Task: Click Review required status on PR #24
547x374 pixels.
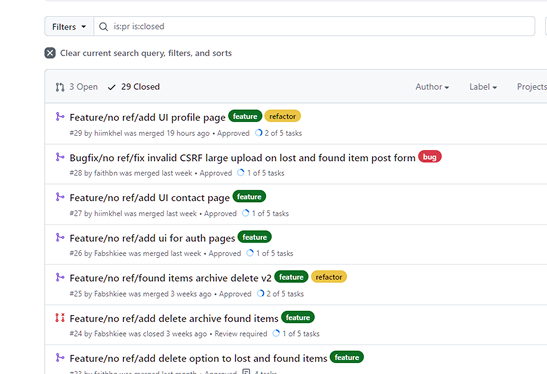Action: click(241, 334)
